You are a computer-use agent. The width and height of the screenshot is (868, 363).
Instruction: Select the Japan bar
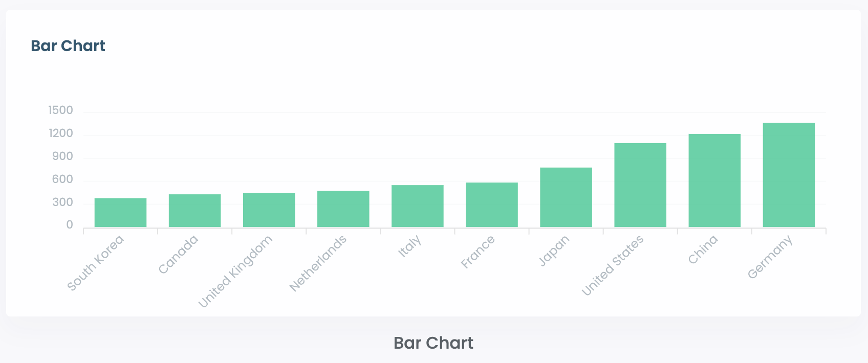566,197
